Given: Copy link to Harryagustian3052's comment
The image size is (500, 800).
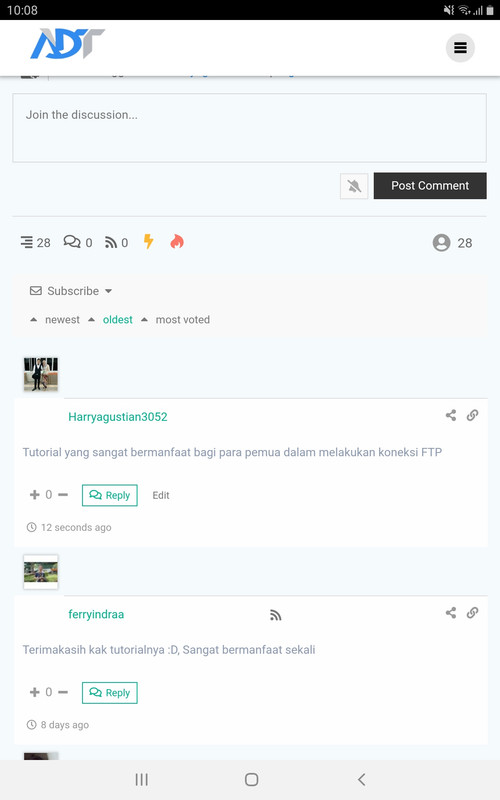Looking at the screenshot, I should tap(472, 415).
